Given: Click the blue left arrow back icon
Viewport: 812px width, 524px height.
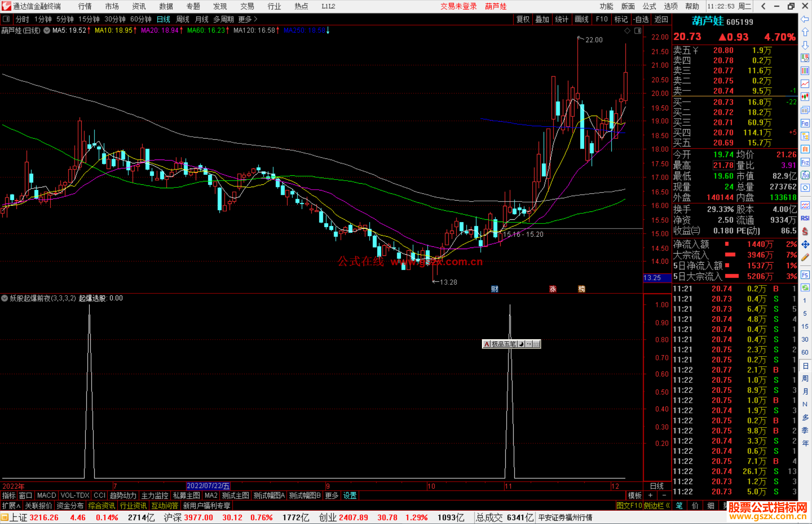Looking at the screenshot, I should [x=805, y=19].
